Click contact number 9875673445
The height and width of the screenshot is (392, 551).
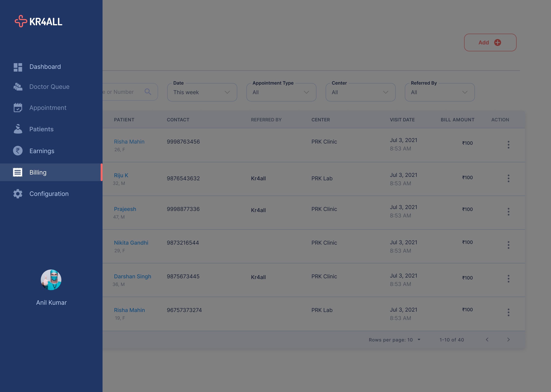click(183, 276)
